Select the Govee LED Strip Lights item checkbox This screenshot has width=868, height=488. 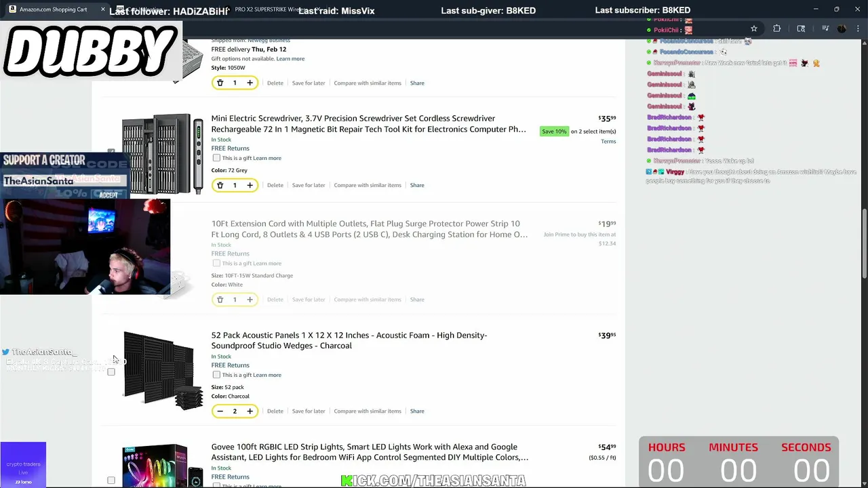point(111,481)
